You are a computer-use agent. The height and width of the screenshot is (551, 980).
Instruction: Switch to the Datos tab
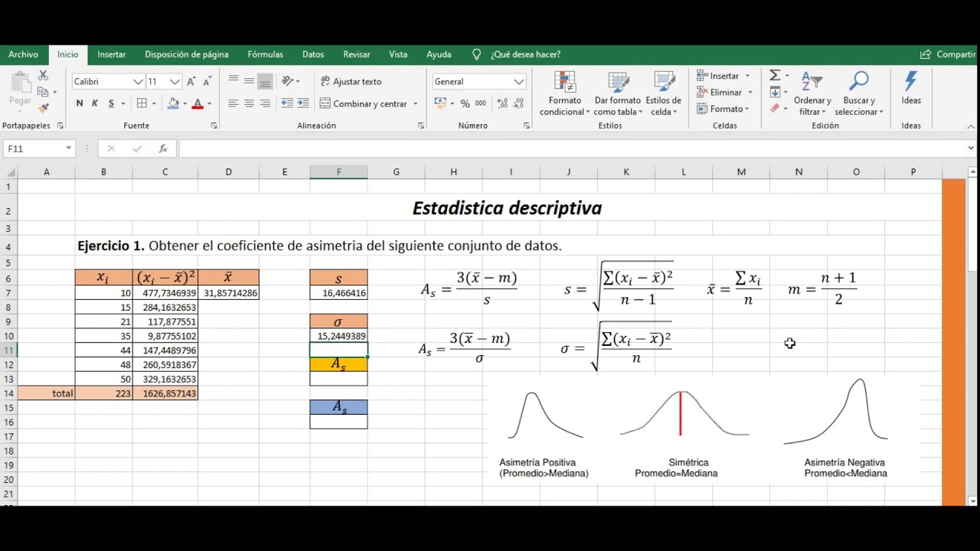click(313, 54)
